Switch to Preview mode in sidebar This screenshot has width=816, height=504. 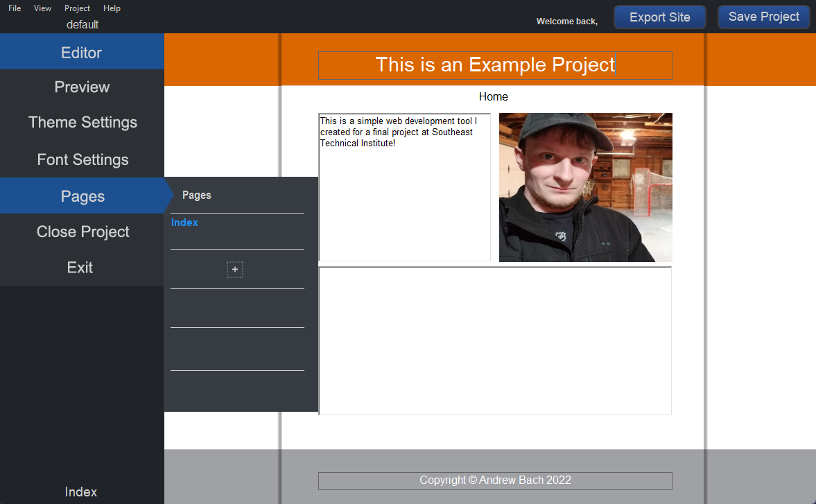coord(82,87)
